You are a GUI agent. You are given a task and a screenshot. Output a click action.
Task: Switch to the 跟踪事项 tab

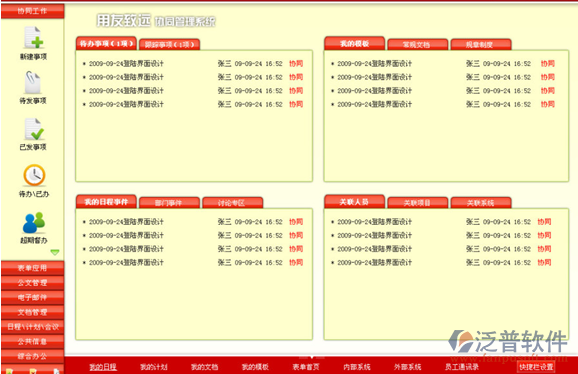pyautogui.click(x=169, y=45)
